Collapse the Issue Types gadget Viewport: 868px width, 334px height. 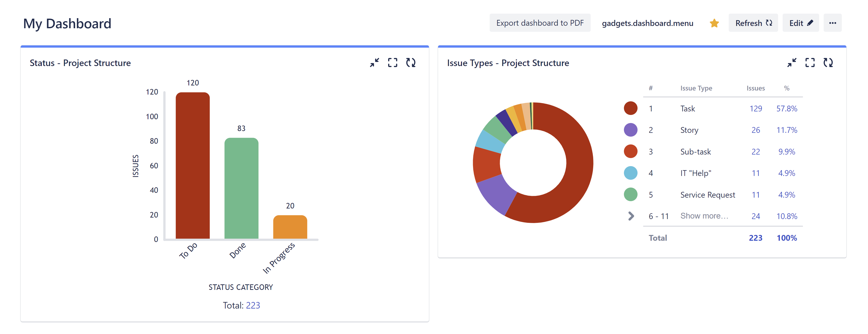pos(792,63)
